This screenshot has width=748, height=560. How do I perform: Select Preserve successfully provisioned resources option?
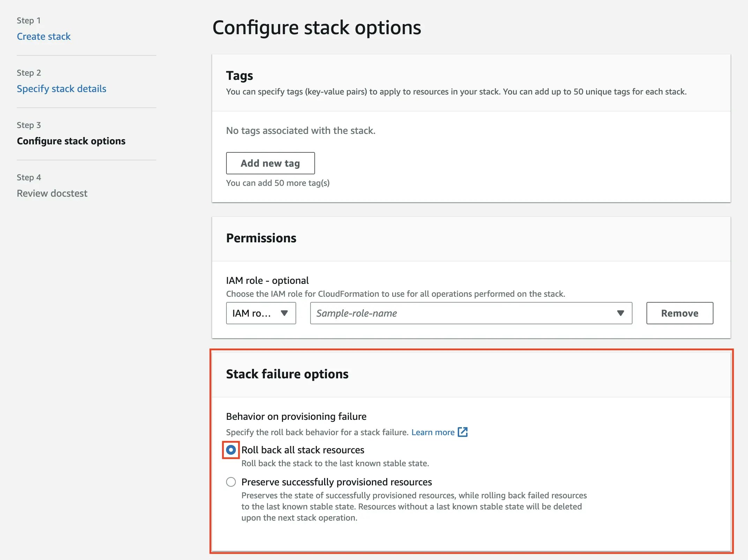(x=231, y=482)
